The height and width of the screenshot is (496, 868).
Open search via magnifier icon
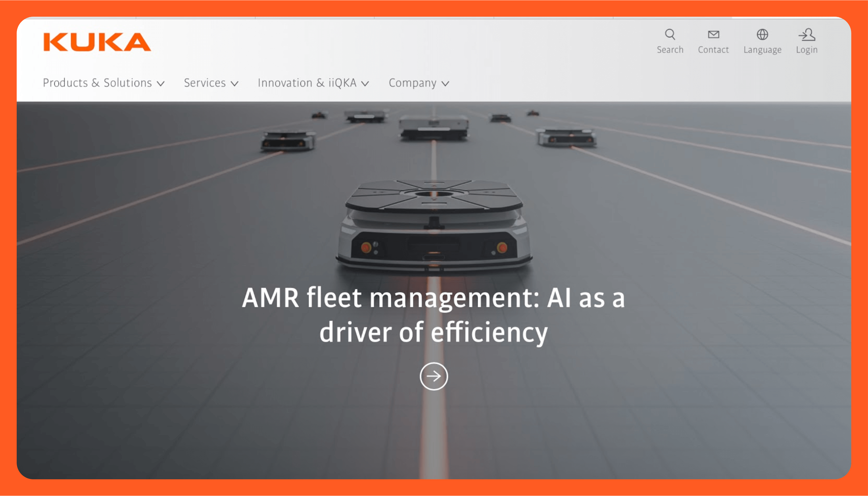pos(670,34)
